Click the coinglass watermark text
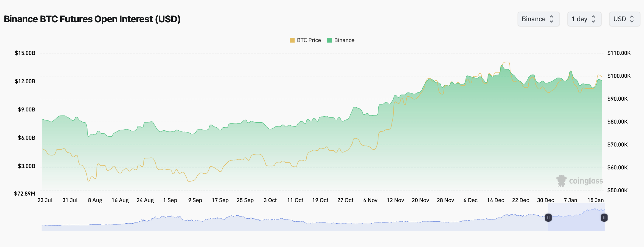This screenshot has width=644, height=247. point(586,181)
